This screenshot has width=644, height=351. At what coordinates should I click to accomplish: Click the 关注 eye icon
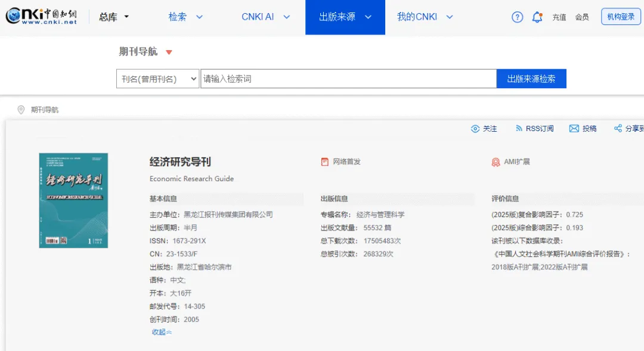coord(475,129)
